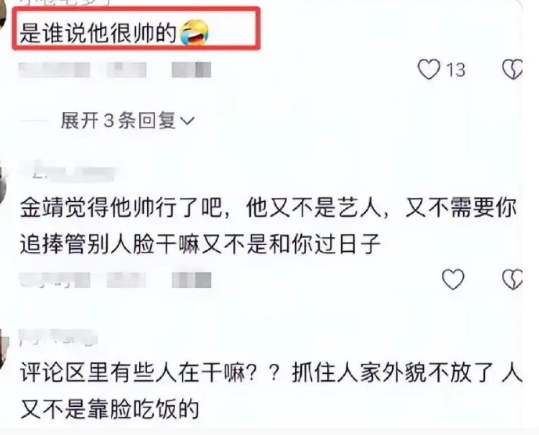
Task: Tap broken-heart dislike beside the 13 likes
Action: click(x=512, y=69)
